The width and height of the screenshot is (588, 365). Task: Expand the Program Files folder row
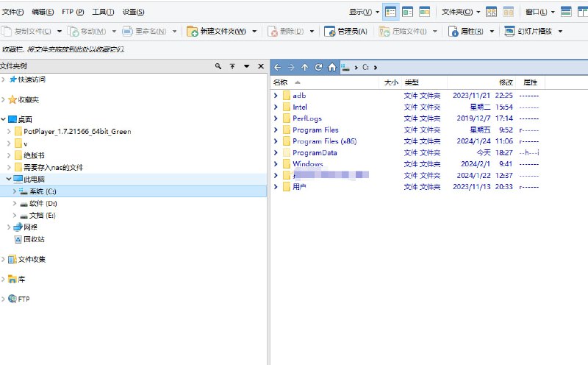click(x=276, y=130)
